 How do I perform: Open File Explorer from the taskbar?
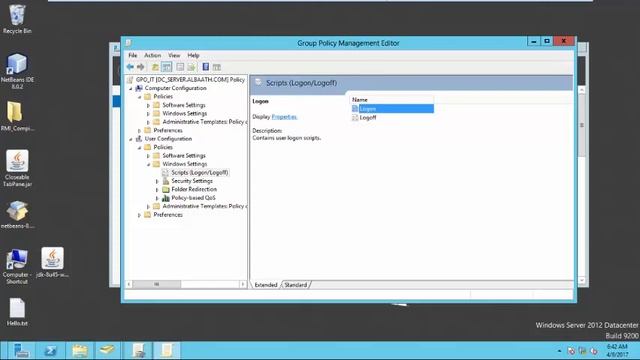(x=80, y=350)
